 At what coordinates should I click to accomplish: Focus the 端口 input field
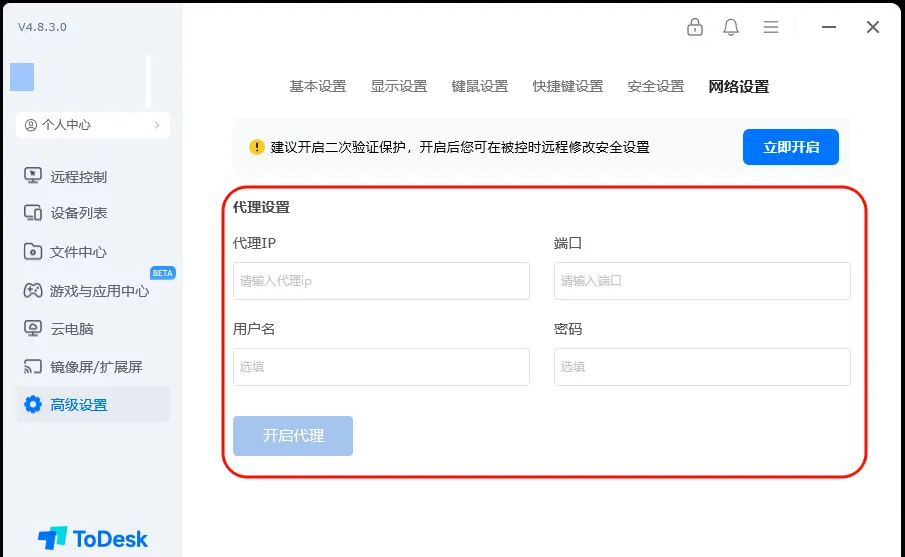[702, 281]
